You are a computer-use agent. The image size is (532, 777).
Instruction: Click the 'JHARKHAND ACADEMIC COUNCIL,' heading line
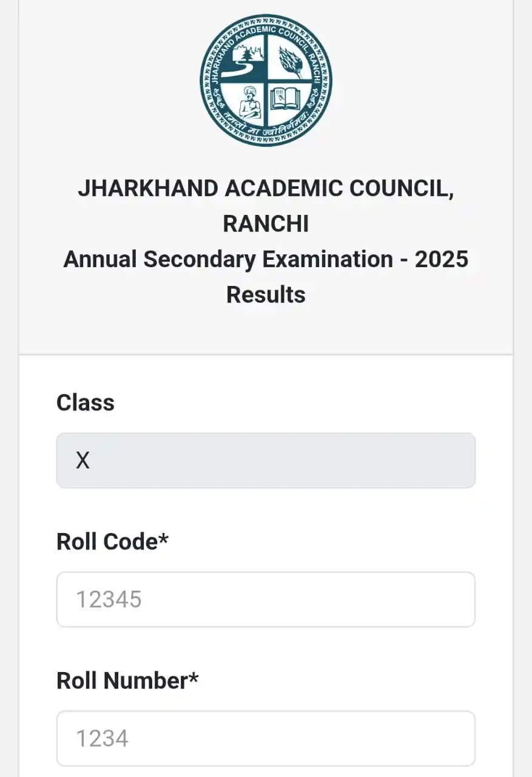click(266, 189)
